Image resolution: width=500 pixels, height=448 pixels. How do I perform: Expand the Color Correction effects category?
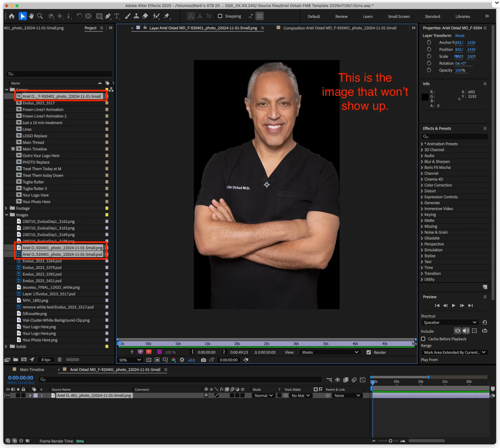click(x=422, y=185)
